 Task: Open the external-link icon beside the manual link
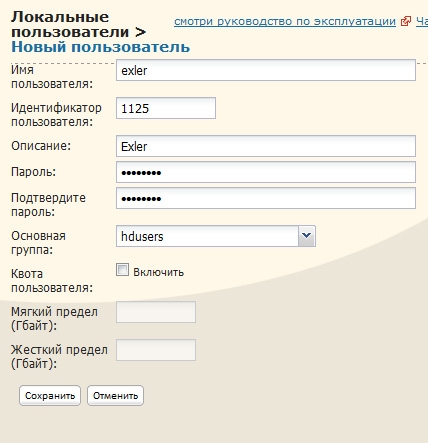tap(406, 21)
